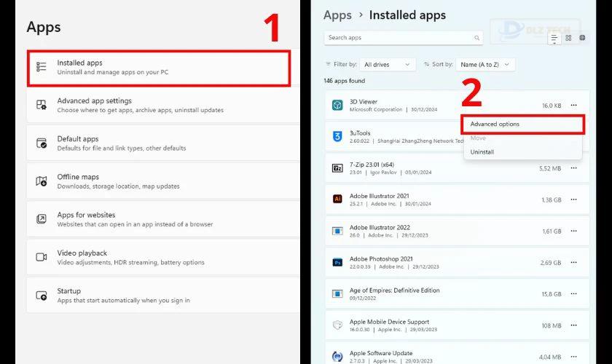
Task: Open more options for Adobe Illustrator 2021
Action: (x=574, y=199)
